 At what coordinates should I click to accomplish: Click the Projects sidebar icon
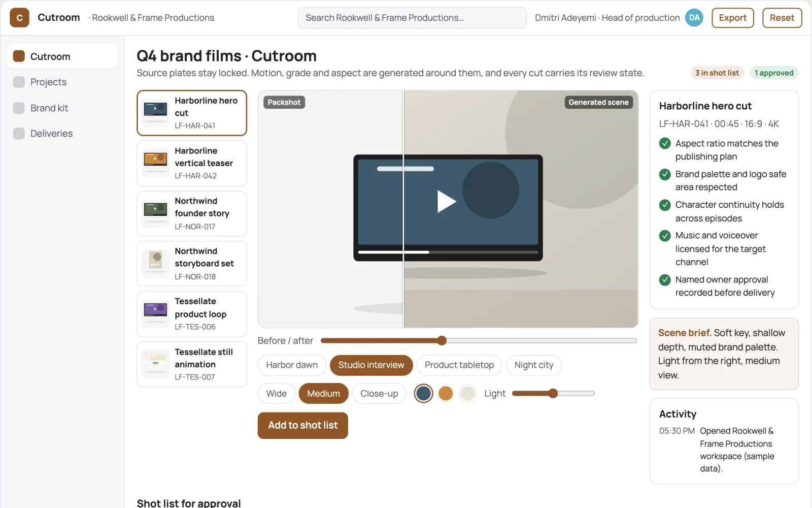[x=19, y=82]
